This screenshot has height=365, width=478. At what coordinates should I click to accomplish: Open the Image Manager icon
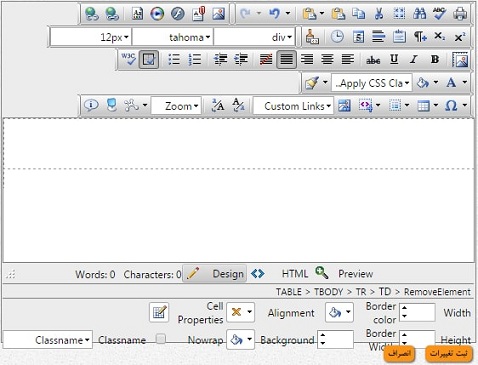point(219,14)
